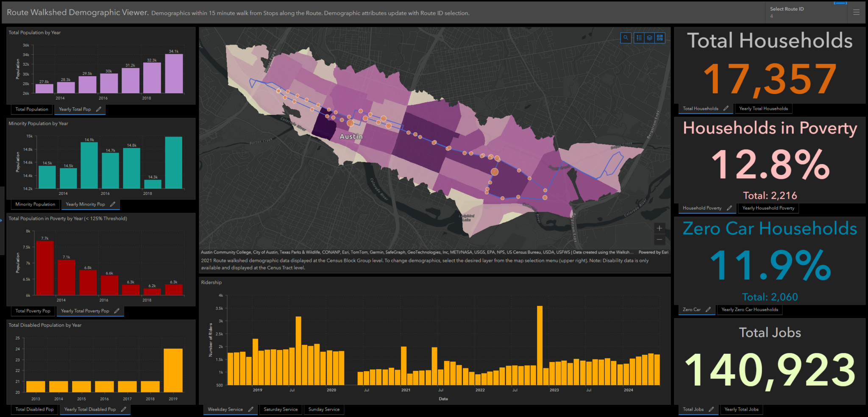Screen dimensions: 868x417
Task: Open the layer selection menu
Action: [x=649, y=38]
